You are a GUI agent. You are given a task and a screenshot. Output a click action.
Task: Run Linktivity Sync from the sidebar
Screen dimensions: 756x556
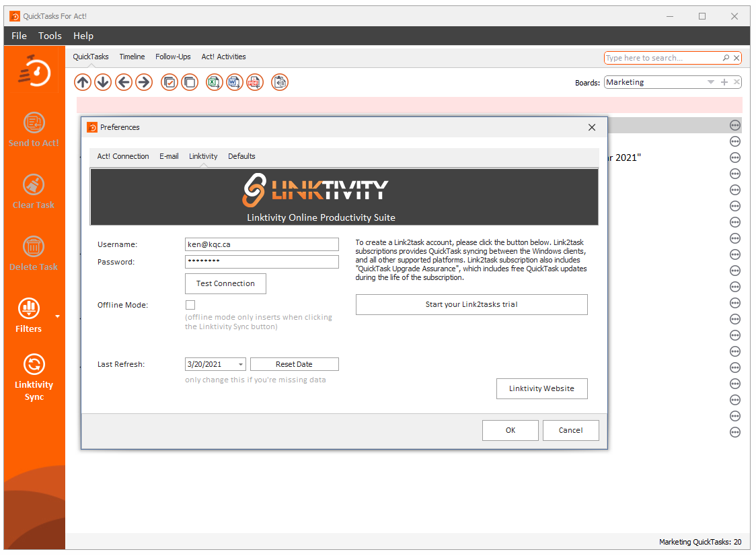pos(34,378)
